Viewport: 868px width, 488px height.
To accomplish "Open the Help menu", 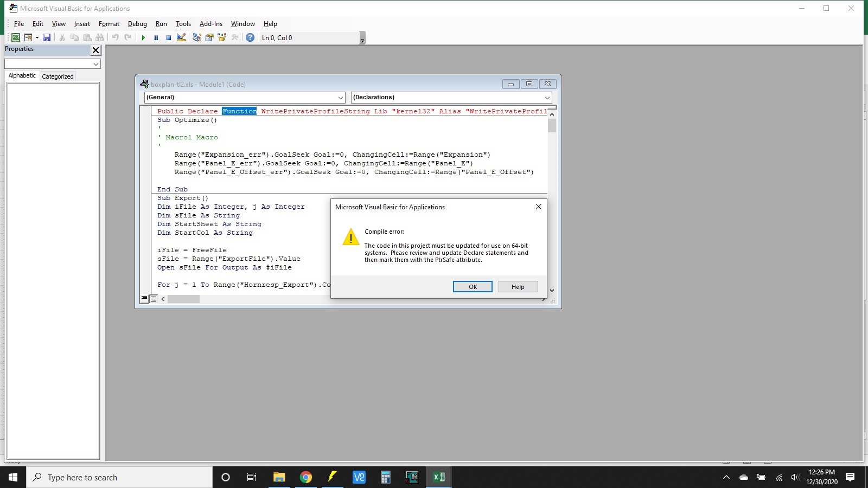I will (270, 24).
